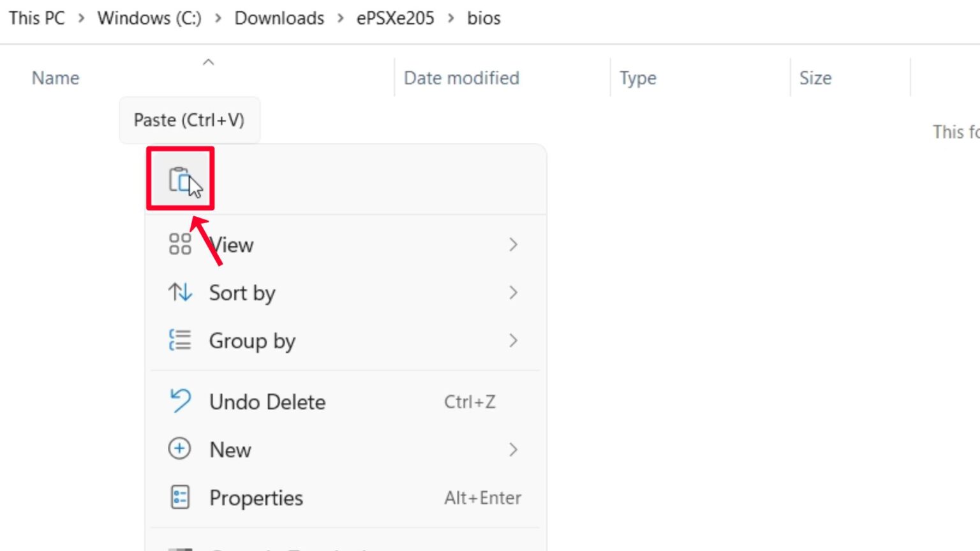Expand the chevron after Downloads in path
The image size is (980, 551).
[341, 18]
